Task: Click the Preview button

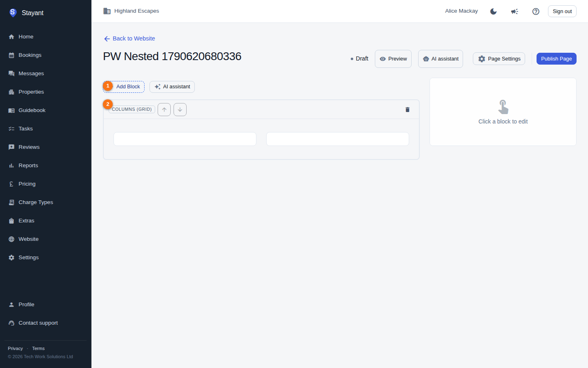Action: pyautogui.click(x=393, y=59)
